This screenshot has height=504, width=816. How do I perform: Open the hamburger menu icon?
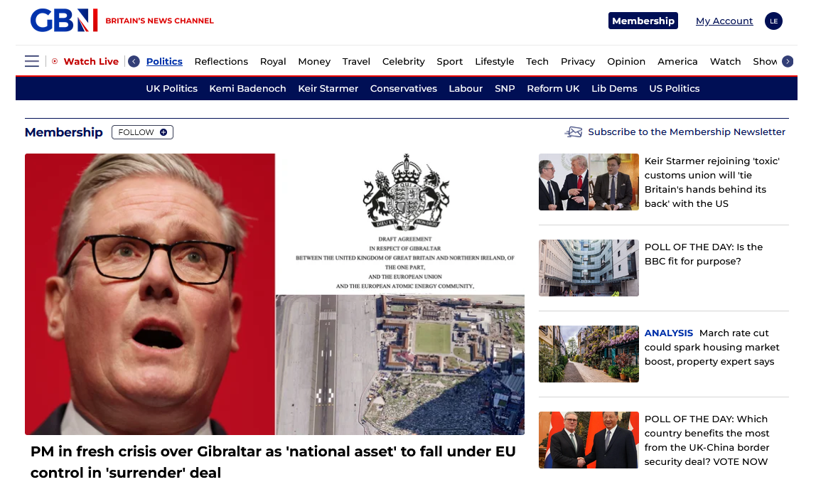point(32,61)
